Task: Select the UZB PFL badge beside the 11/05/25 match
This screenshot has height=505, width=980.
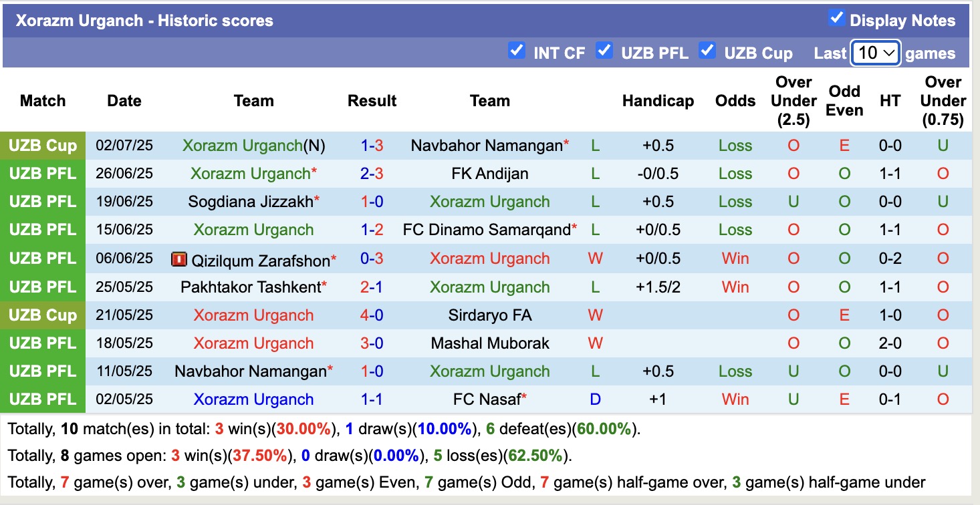Action: [43, 371]
